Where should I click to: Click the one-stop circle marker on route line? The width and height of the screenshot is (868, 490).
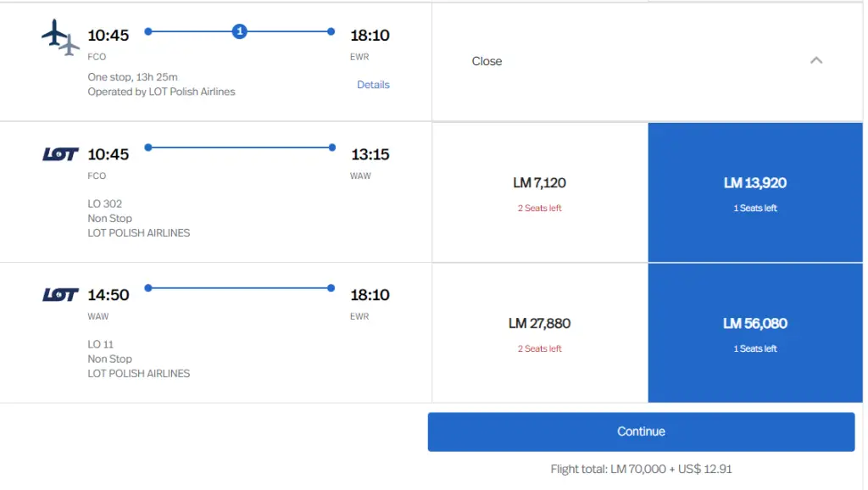[240, 31]
